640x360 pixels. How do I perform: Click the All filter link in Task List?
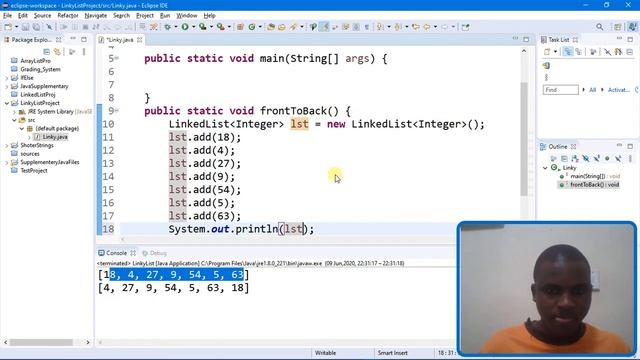click(x=592, y=90)
